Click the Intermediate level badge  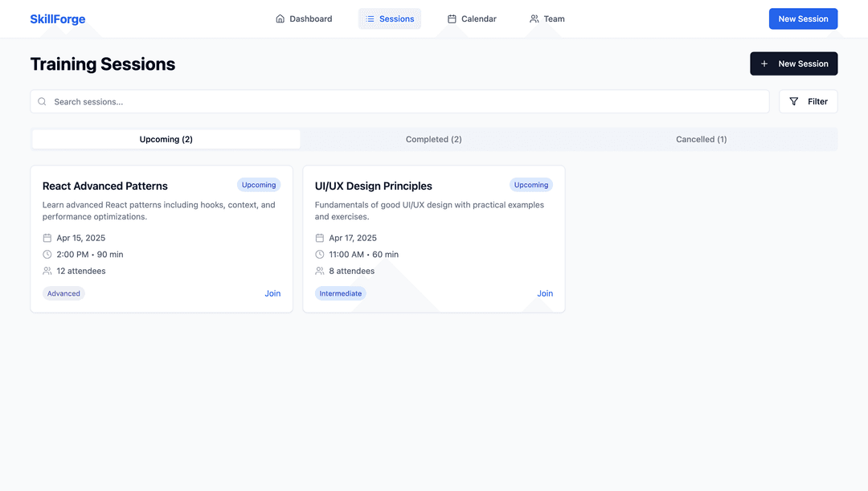[x=341, y=293]
